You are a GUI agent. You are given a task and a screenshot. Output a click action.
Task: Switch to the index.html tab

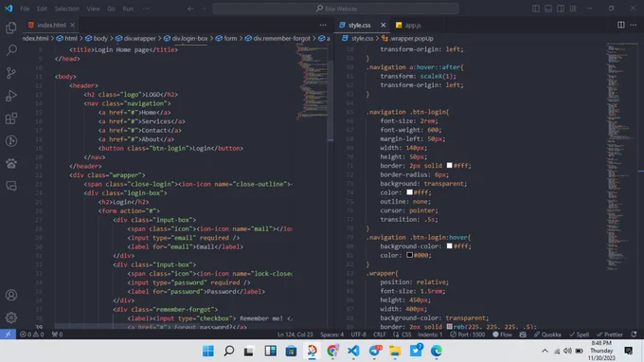(x=51, y=25)
